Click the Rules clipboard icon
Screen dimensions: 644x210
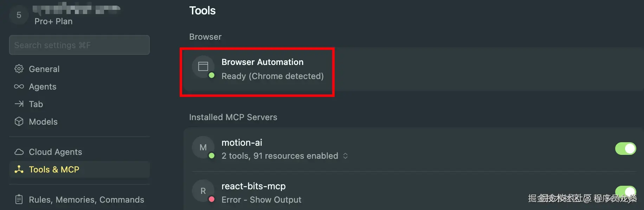(x=19, y=199)
